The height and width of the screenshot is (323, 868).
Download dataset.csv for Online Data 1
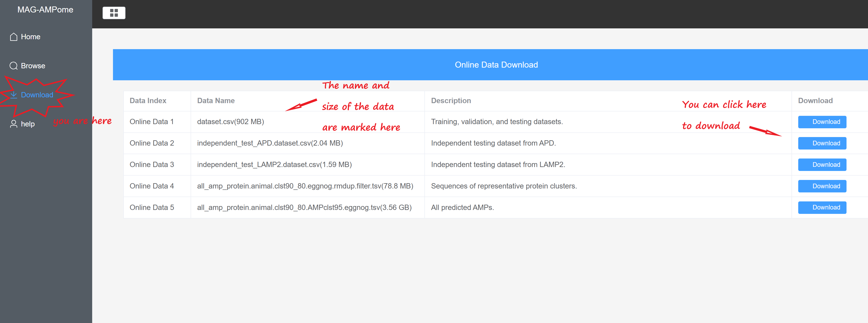(x=822, y=122)
